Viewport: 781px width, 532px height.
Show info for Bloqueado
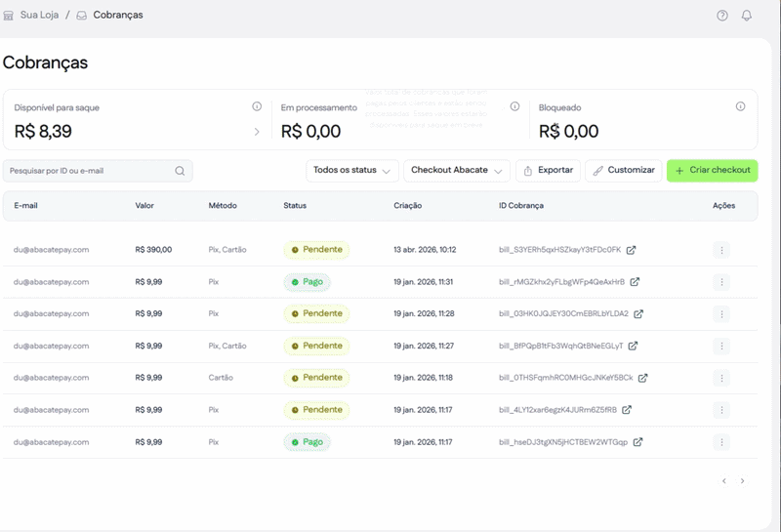pos(741,106)
